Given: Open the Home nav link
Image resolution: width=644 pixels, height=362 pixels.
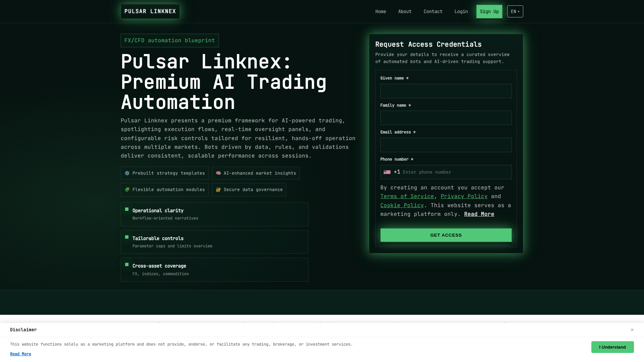Looking at the screenshot, I should [x=380, y=11].
